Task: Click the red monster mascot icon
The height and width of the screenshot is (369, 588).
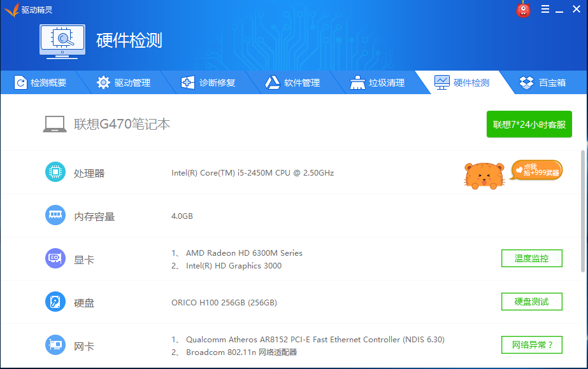Action: 523,10
